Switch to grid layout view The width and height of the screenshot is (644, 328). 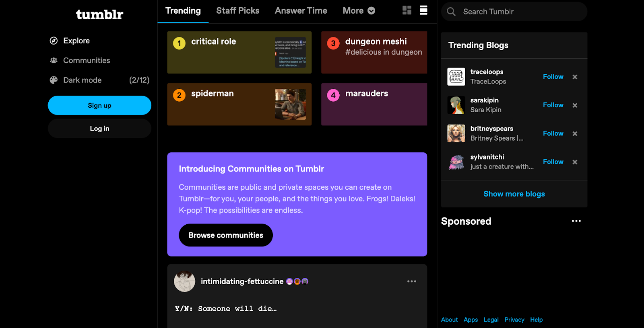tap(407, 10)
